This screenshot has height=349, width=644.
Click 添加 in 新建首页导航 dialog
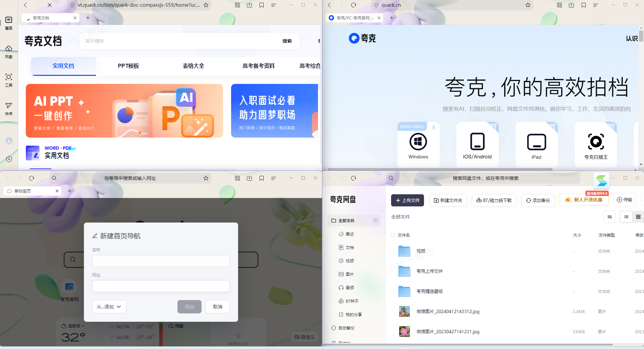pyautogui.click(x=190, y=307)
